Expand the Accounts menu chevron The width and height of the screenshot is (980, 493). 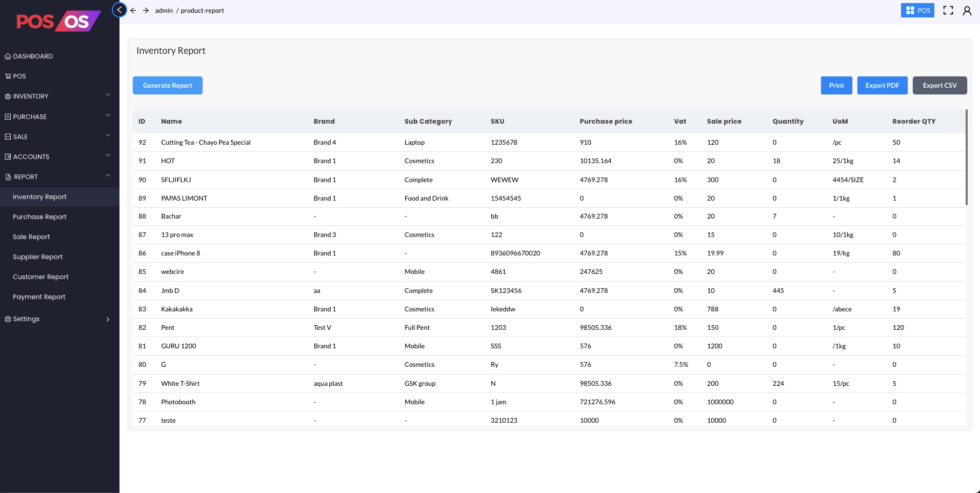(108, 155)
